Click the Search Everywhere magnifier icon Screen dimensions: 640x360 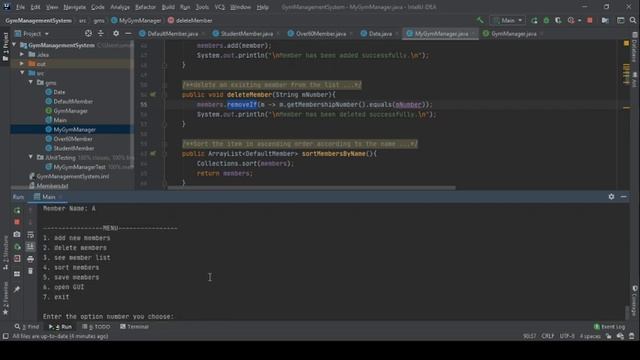click(633, 20)
